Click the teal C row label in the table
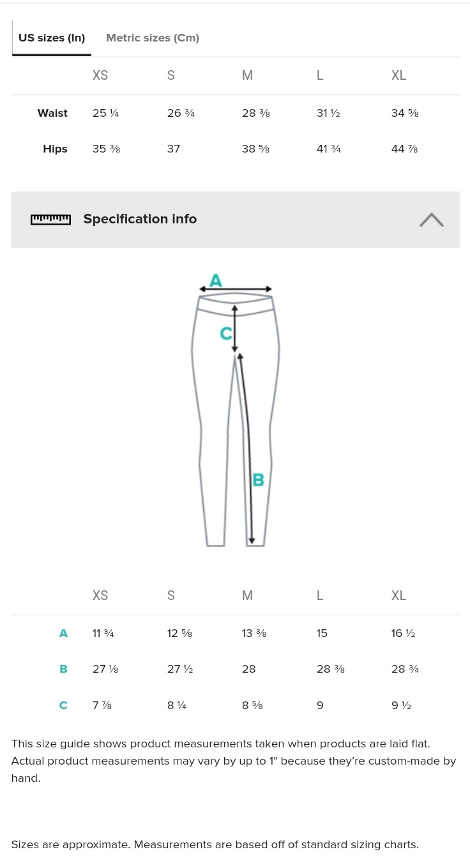This screenshot has height=868, width=470. click(x=63, y=705)
